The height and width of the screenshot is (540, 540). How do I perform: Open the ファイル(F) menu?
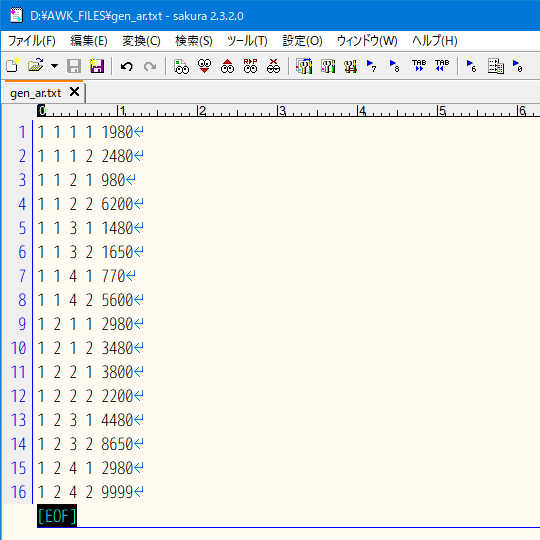click(32, 41)
